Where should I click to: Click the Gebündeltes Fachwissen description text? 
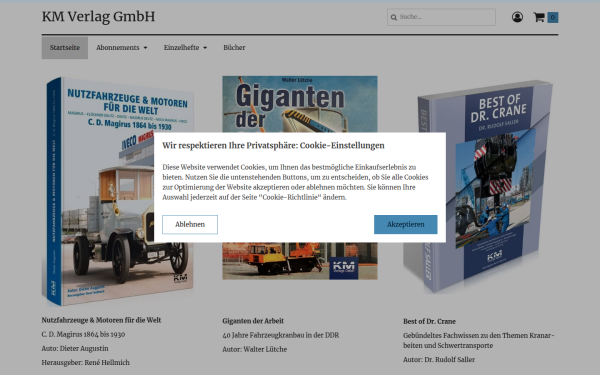(x=478, y=341)
